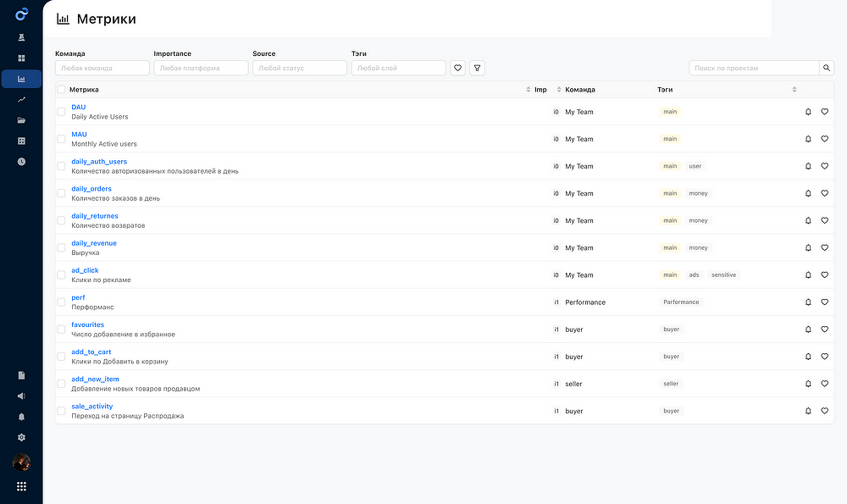847x504 pixels.
Task: Click the bell icon for DAU metric
Action: click(x=808, y=112)
